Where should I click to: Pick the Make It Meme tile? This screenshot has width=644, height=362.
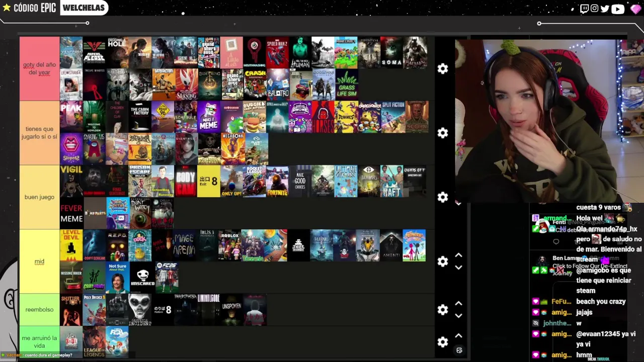click(209, 117)
